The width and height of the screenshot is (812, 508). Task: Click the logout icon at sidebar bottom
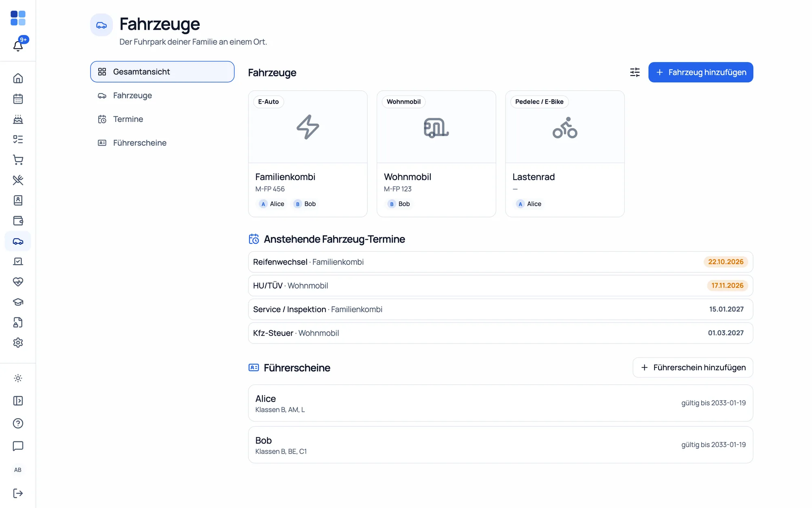coord(18,493)
